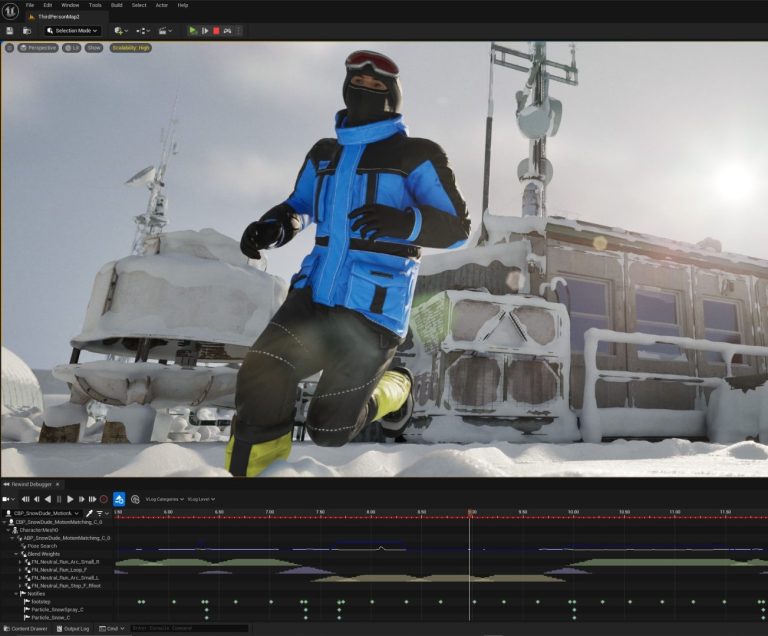The image size is (768, 636).
Task: Open the Build menu
Action: pos(117,5)
